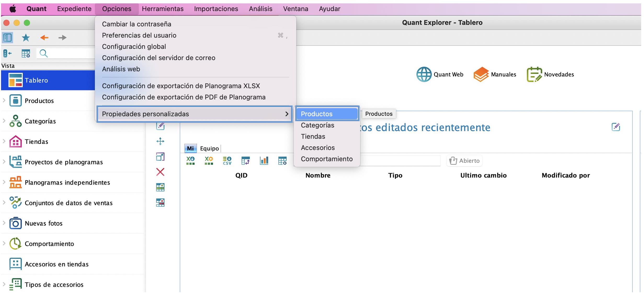This screenshot has height=299, width=644.
Task: Expand the Tipos de accesorios node
Action: [4, 284]
